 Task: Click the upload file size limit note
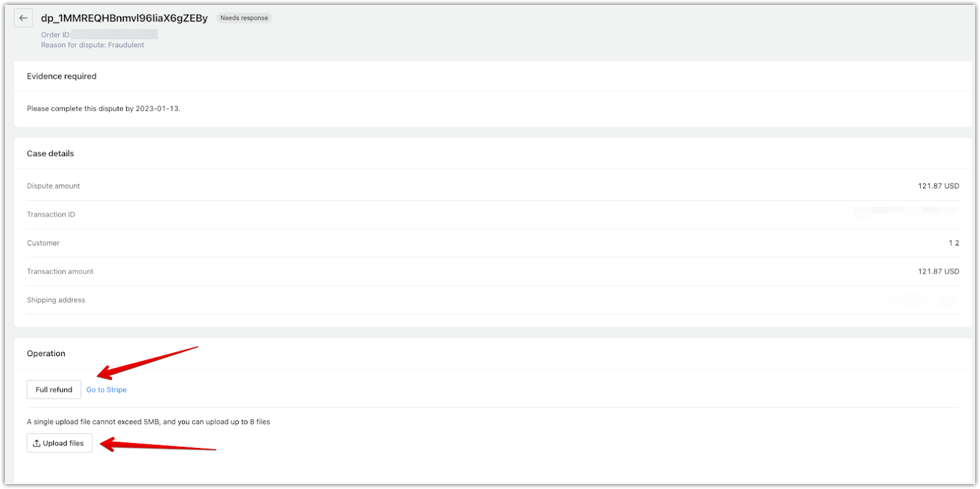pyautogui.click(x=148, y=422)
